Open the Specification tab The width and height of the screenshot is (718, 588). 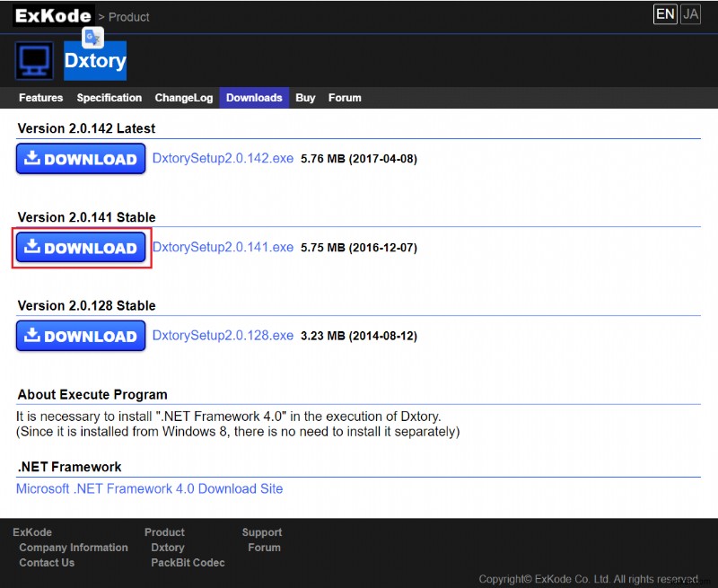(109, 98)
